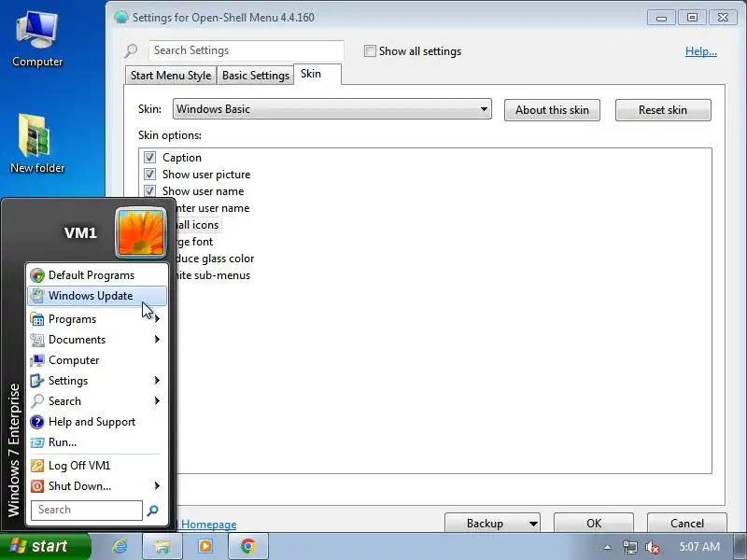Image resolution: width=747 pixels, height=560 pixels.
Task: Click the 'White sub-menus' option text
Action: coord(213,274)
